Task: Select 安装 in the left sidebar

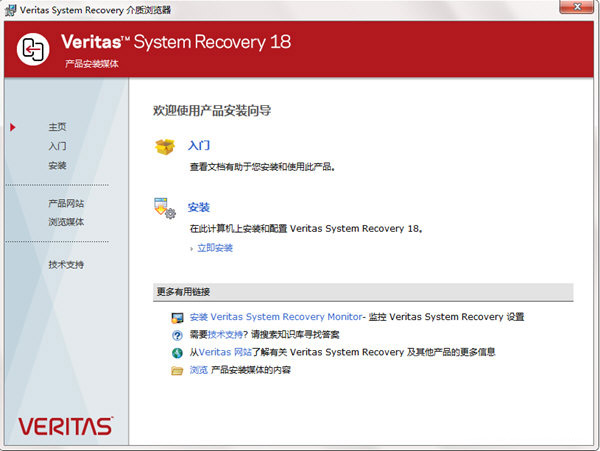Action: tap(57, 166)
